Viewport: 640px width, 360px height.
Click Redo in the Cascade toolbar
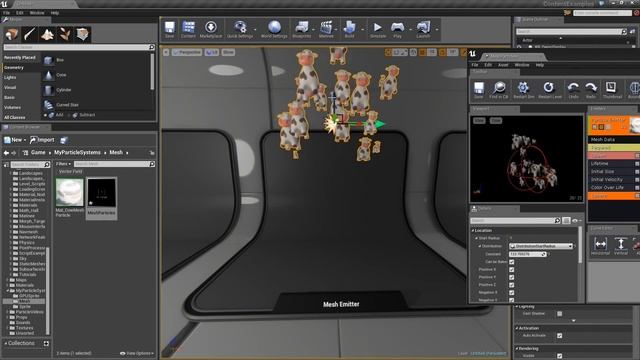click(x=591, y=90)
